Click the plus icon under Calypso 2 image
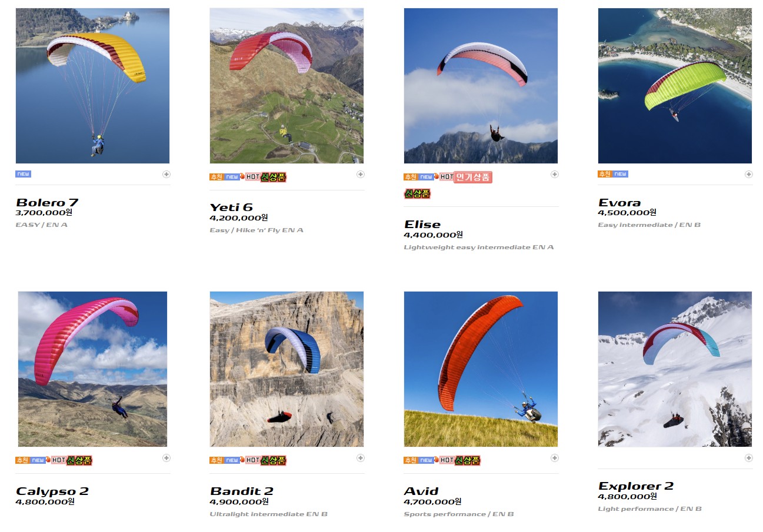 (x=166, y=458)
